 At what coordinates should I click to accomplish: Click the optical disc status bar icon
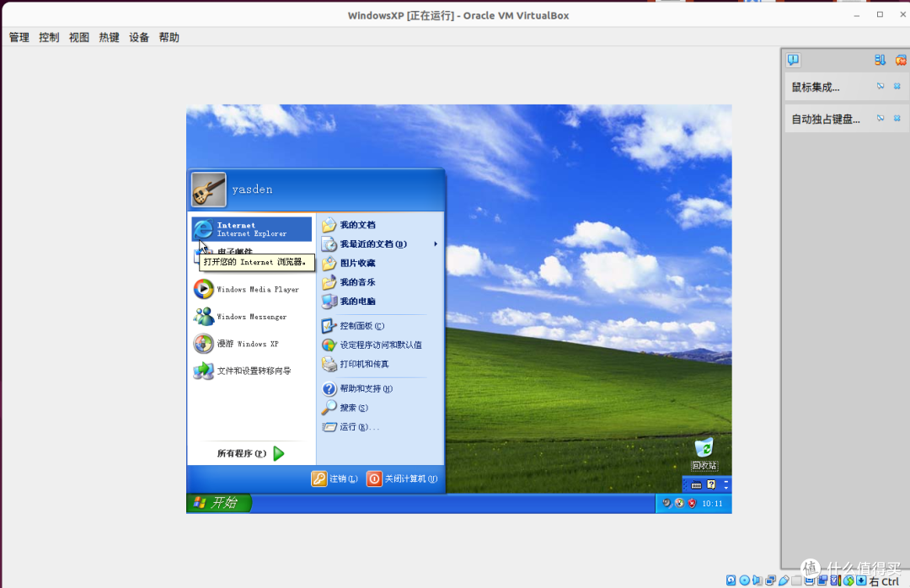[745, 580]
